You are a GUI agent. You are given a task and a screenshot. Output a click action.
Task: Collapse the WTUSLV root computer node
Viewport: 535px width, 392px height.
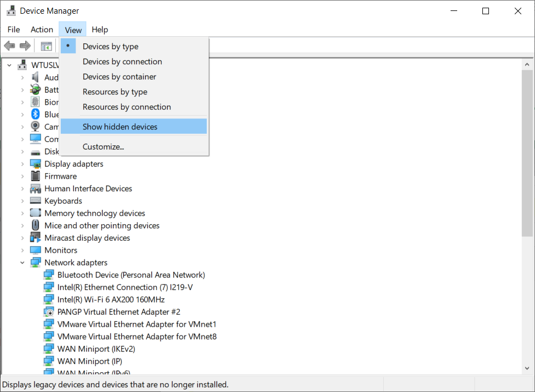[x=9, y=65]
